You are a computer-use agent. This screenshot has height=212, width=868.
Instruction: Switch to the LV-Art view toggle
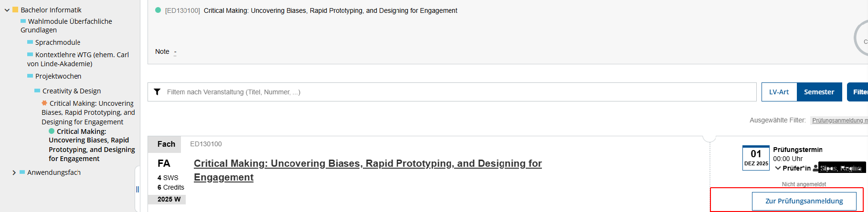click(779, 92)
